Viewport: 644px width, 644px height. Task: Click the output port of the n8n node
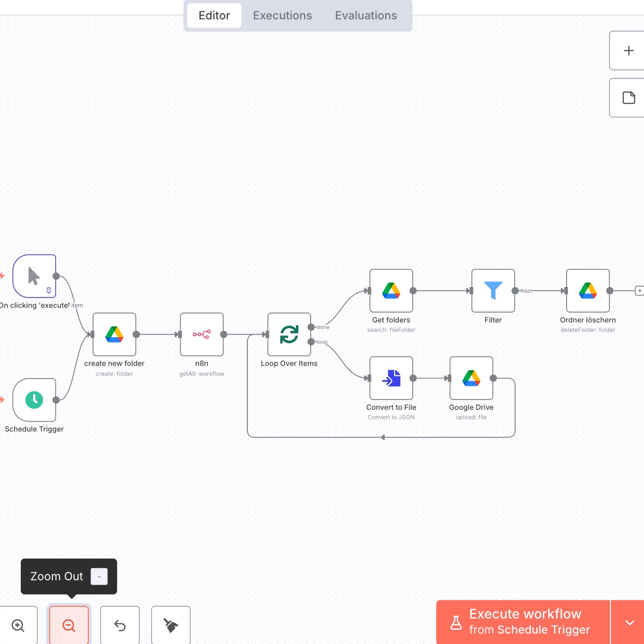pyautogui.click(x=224, y=334)
